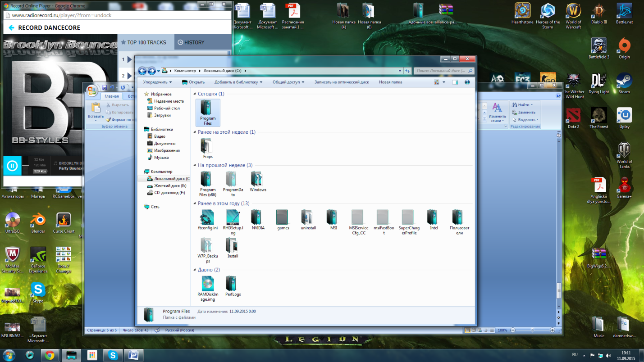Toggle the Explorer preview pane
The height and width of the screenshot is (362, 644).
coord(455,82)
